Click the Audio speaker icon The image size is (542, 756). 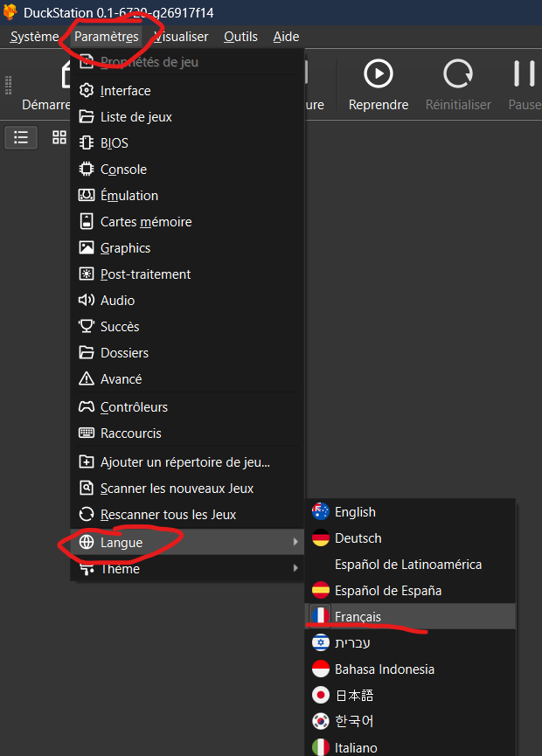[87, 300]
